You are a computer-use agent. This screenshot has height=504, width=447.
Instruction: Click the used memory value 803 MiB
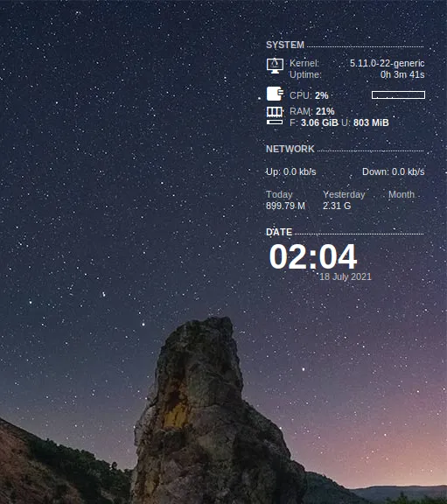click(371, 122)
